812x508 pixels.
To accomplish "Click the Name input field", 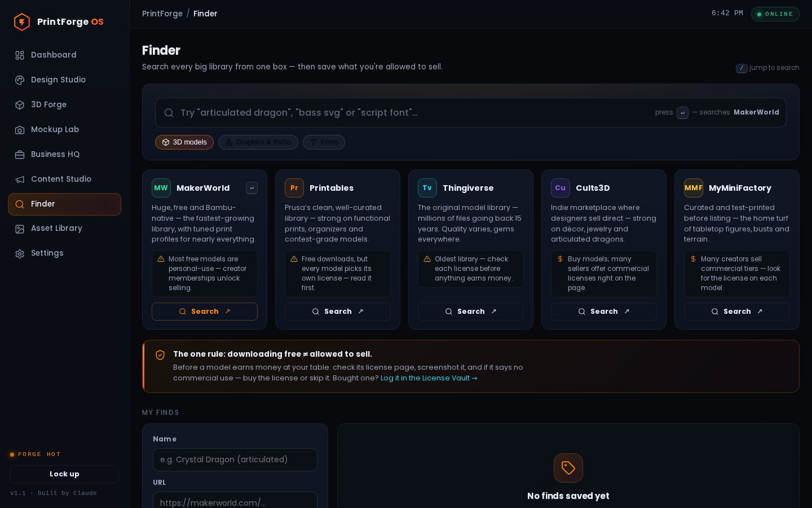I will point(235,459).
